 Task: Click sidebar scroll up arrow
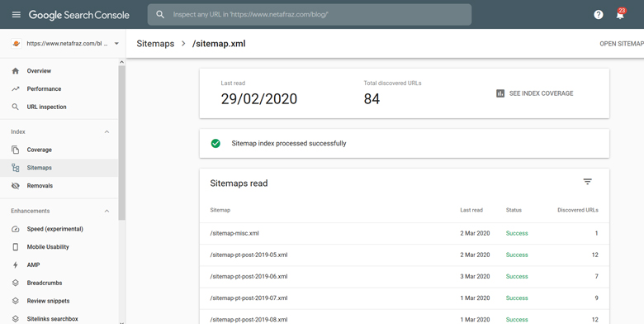pyautogui.click(x=121, y=62)
